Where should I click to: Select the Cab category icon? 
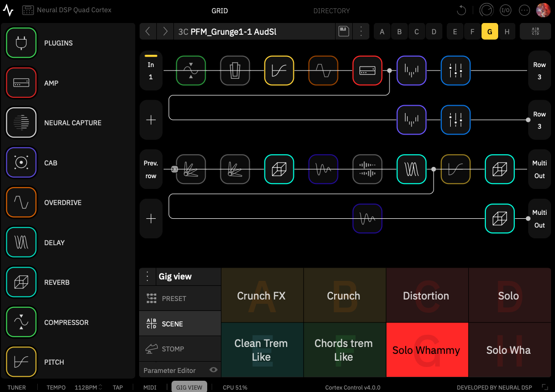pos(21,162)
